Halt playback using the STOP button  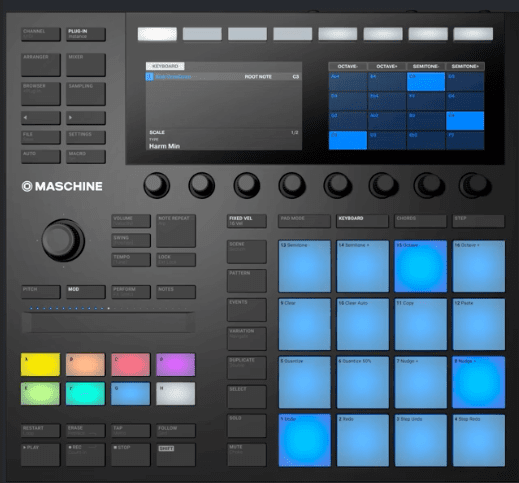(x=131, y=454)
